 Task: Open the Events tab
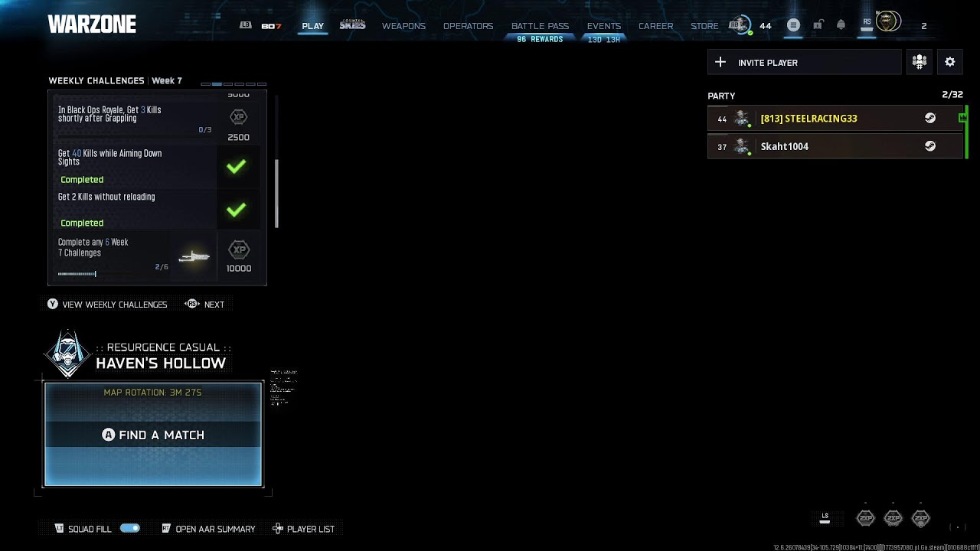604,26
